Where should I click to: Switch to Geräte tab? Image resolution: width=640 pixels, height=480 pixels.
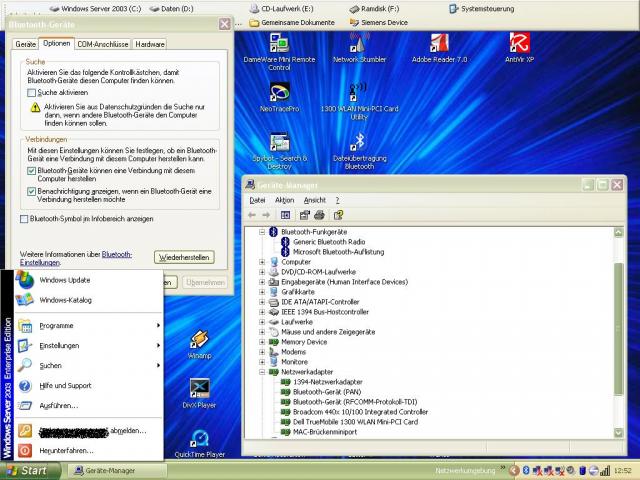click(x=25, y=44)
